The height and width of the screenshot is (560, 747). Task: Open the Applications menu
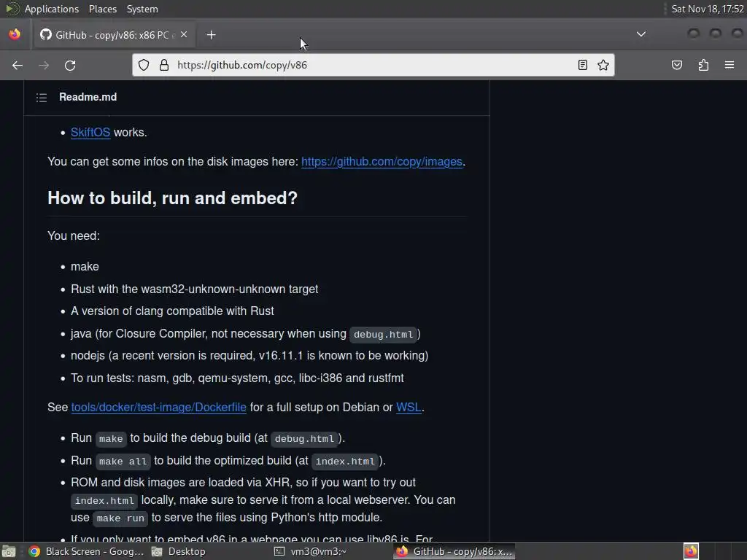click(x=52, y=9)
